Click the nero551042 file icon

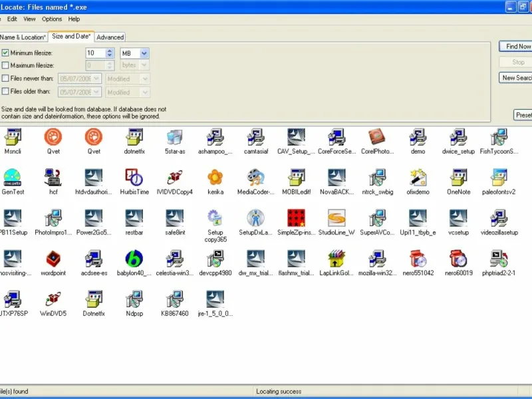418,259
